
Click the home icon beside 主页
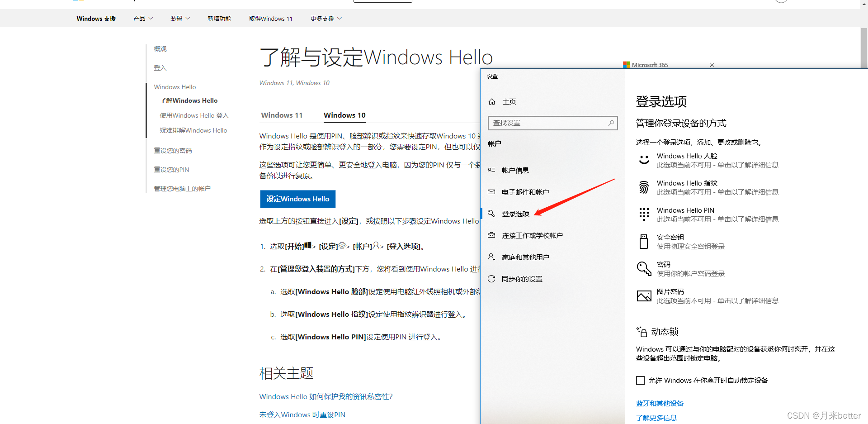pos(492,102)
